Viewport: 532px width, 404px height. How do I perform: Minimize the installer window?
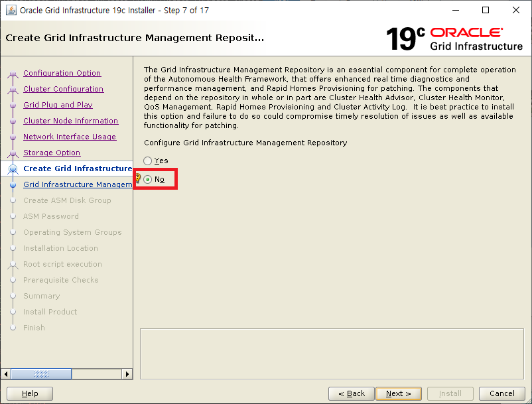(456, 10)
